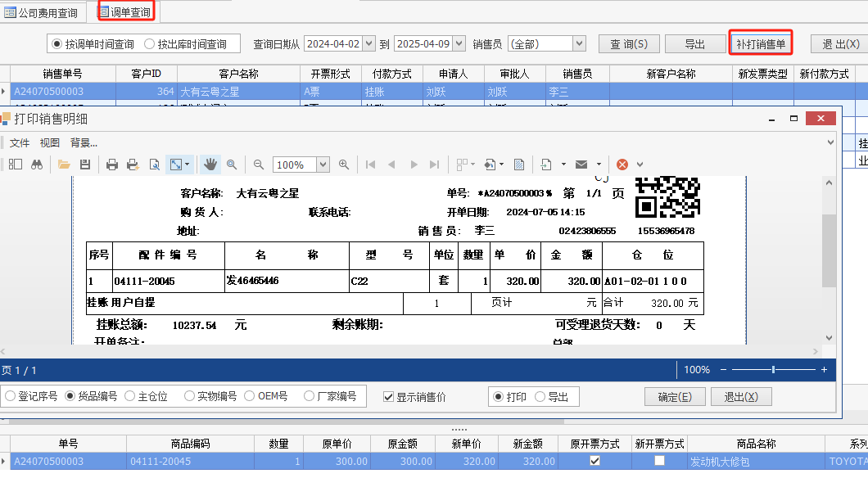Open the email send dropdown arrow
This screenshot has height=478, width=868.
(599, 165)
